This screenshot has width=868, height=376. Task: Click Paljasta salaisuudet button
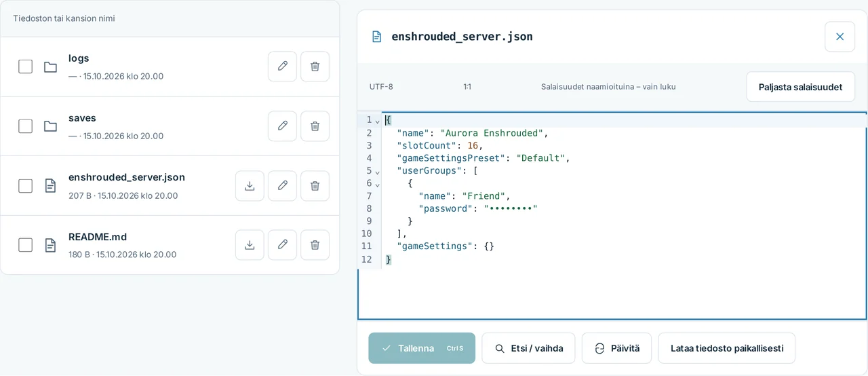[x=800, y=87]
